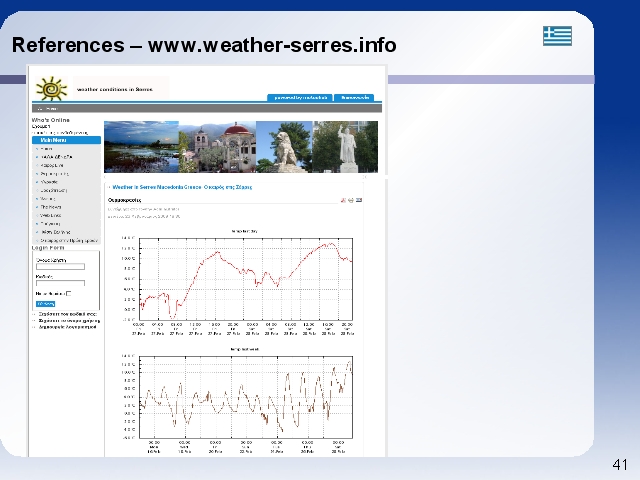This screenshot has width=640, height=480.
Task: Click the Greek flag icon on the slide
Action: pos(557,36)
